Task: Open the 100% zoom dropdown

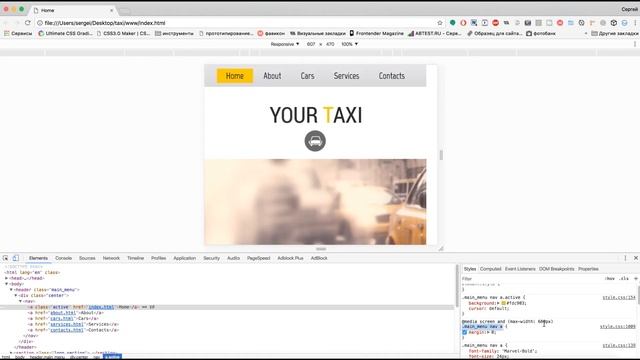Action: (349, 44)
